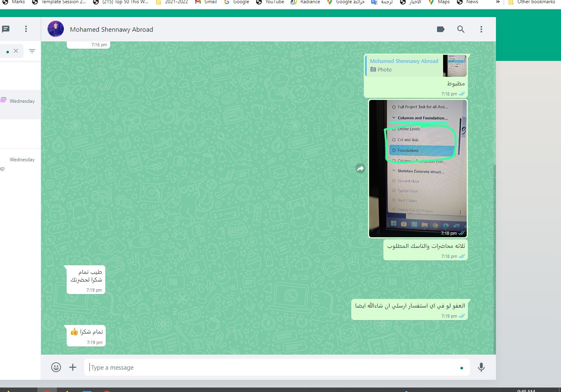Open the emoji picker
561x392 pixels.
[x=56, y=367]
